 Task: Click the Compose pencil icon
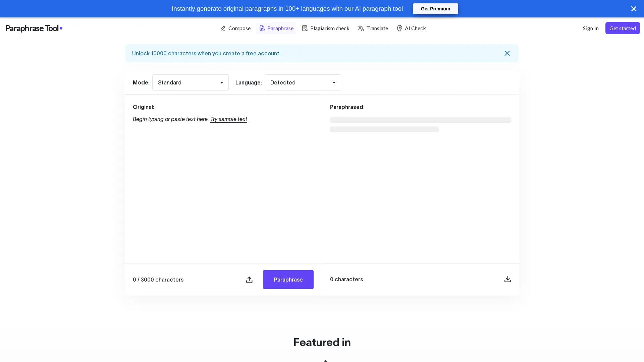[223, 28]
